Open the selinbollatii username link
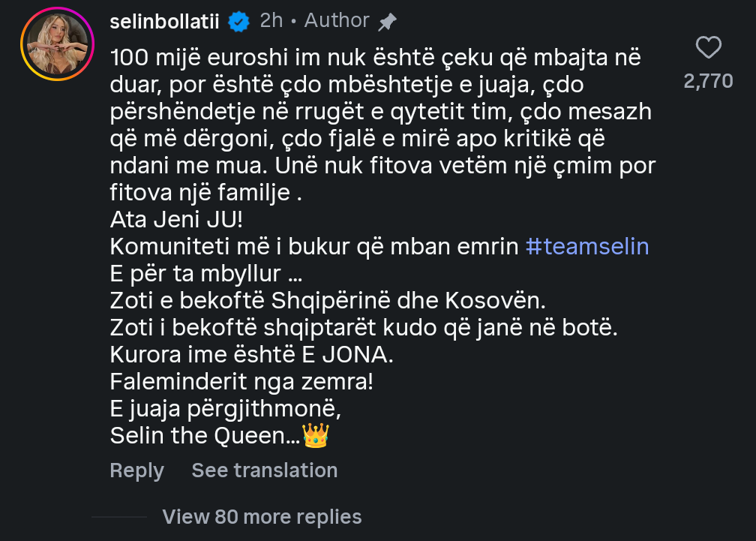This screenshot has height=541, width=756. point(164,22)
